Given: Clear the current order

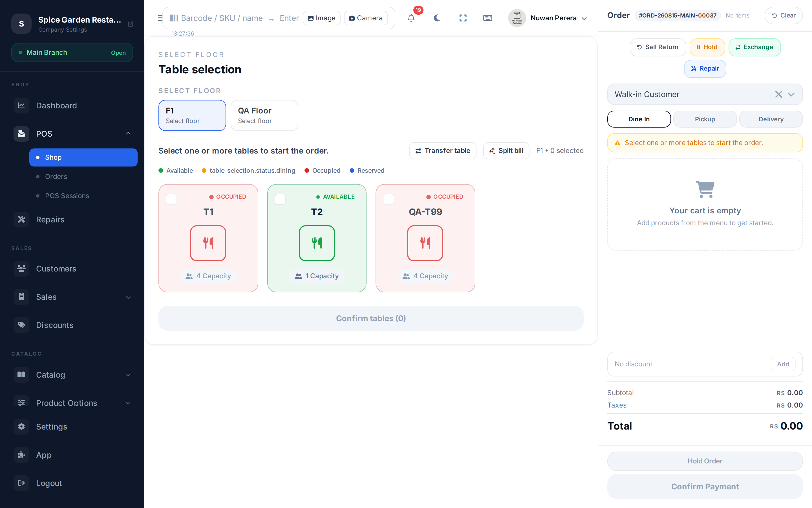Looking at the screenshot, I should 784,16.
